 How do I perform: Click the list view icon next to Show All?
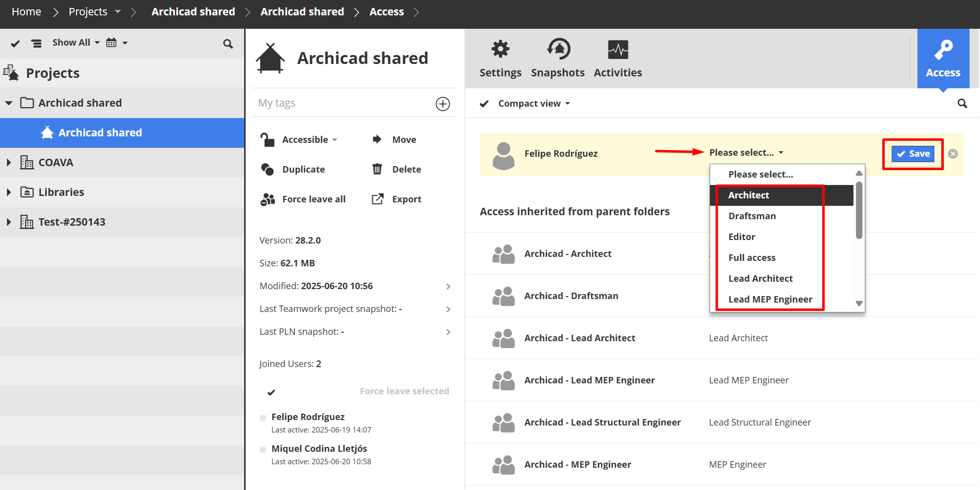37,43
